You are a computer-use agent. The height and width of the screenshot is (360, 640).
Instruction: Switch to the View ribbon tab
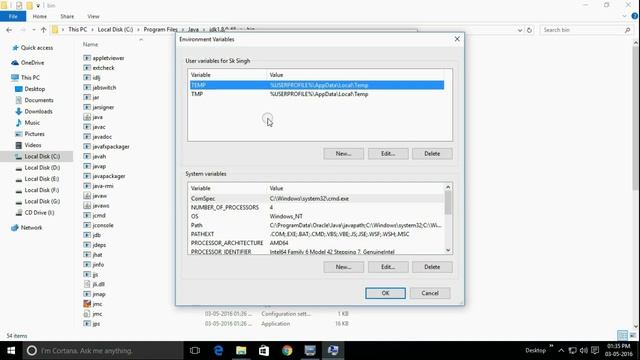pos(93,16)
